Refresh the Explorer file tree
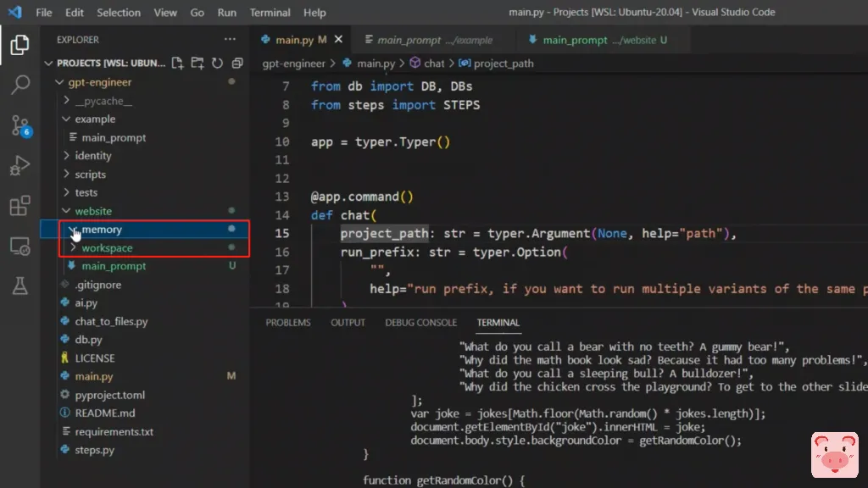 click(x=217, y=63)
